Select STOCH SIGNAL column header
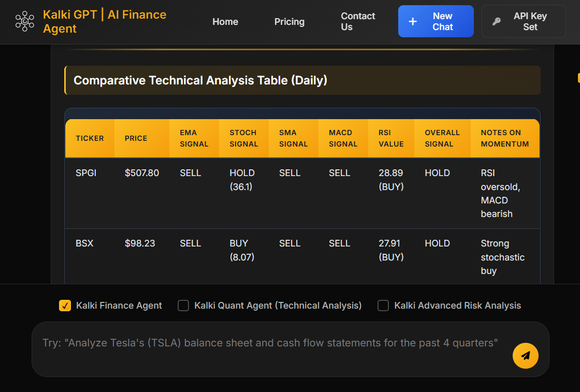The width and height of the screenshot is (580, 392). 244,138
